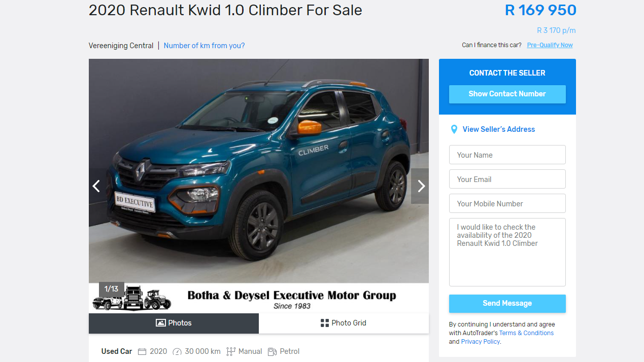Screen dimensions: 644x362
Task: Click the fuel pump icon beside Petrol
Action: 272,351
